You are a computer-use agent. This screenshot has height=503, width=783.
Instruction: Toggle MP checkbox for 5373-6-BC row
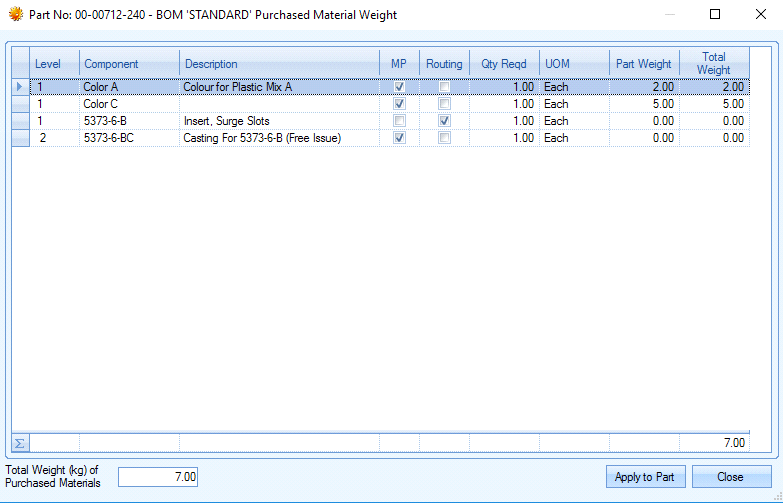(399, 138)
